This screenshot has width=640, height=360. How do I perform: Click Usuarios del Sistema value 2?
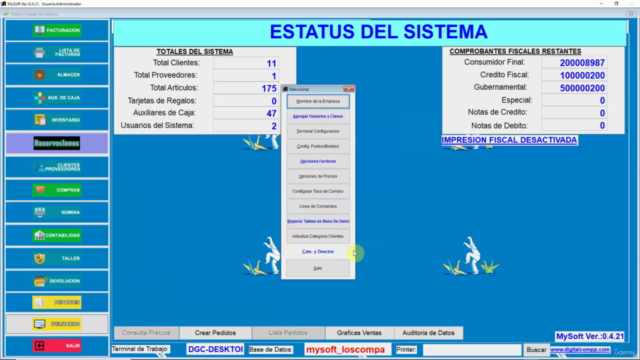click(x=246, y=126)
